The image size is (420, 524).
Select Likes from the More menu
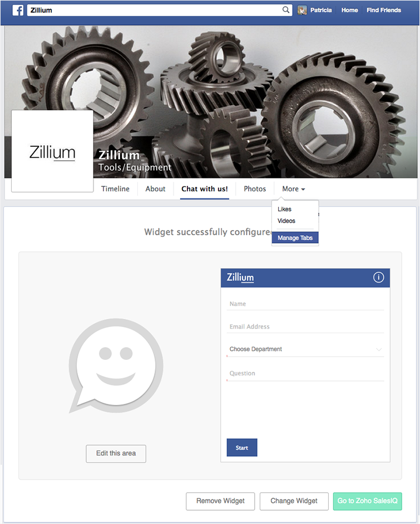(x=284, y=209)
